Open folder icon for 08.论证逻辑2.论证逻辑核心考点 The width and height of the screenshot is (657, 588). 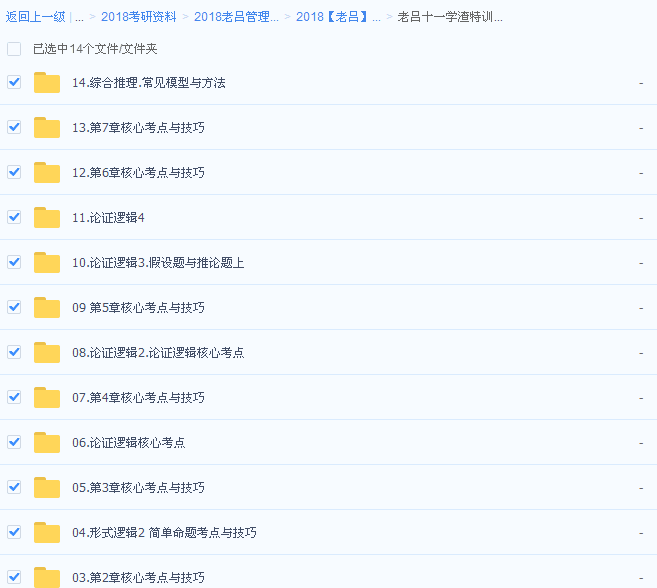tap(47, 353)
